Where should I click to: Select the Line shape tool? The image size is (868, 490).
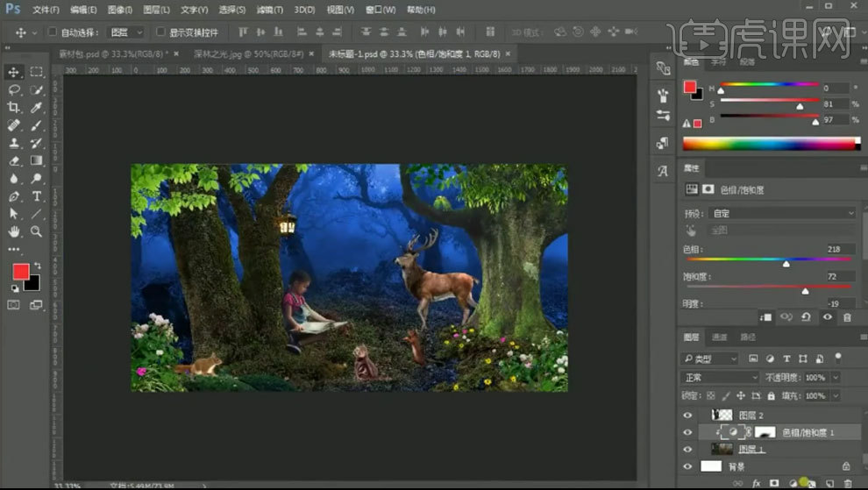click(x=37, y=214)
